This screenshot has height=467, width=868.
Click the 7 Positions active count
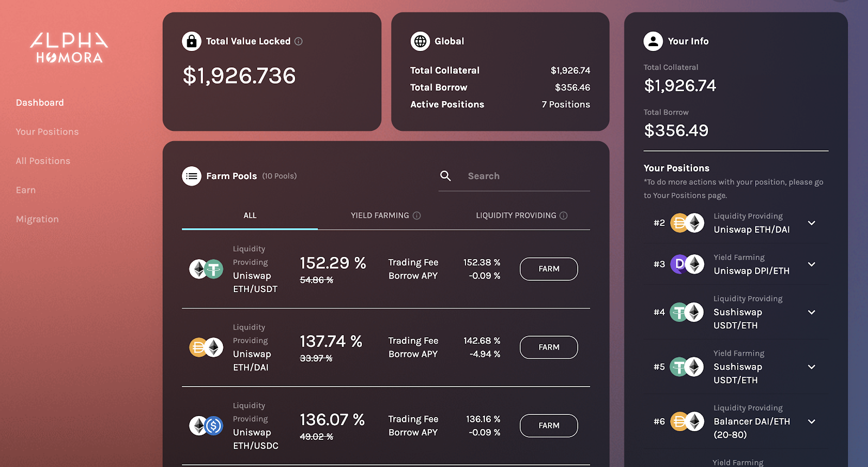(566, 104)
